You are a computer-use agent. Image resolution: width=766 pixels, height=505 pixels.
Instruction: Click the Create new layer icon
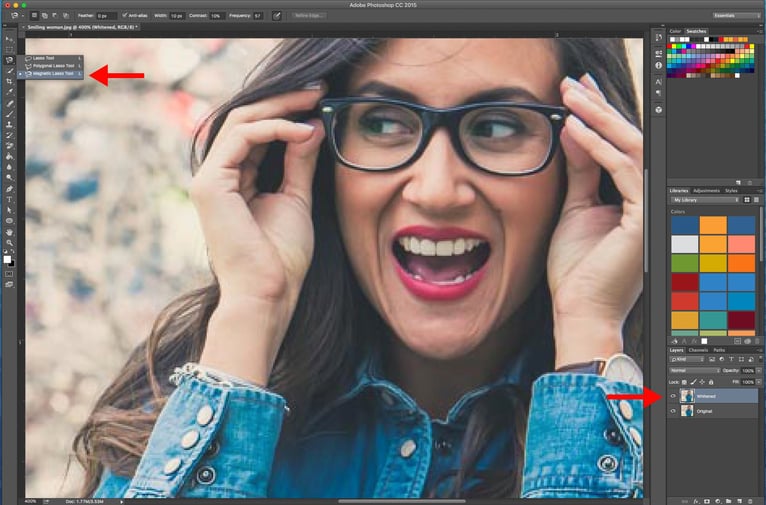739,501
